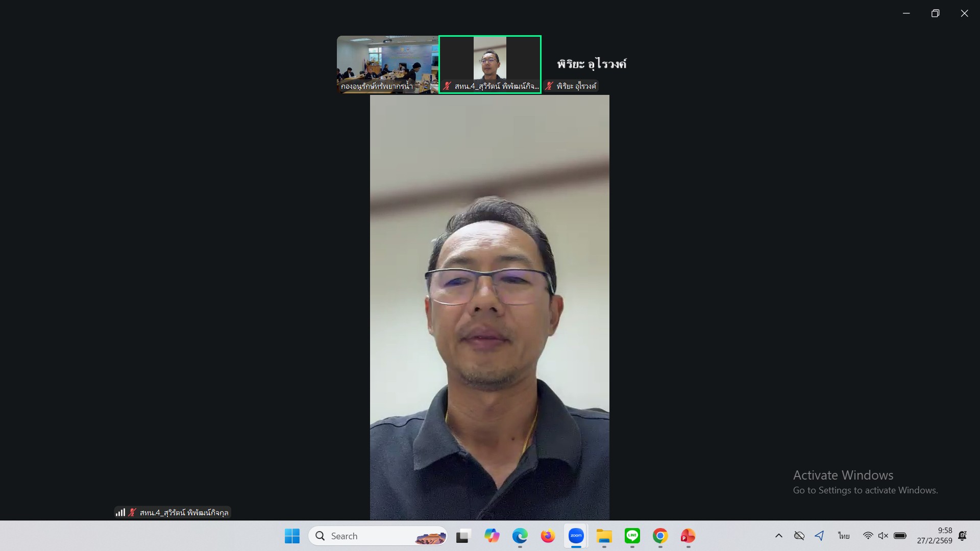Toggle the muted speaker volume icon
The height and width of the screenshot is (551, 980).
click(883, 536)
